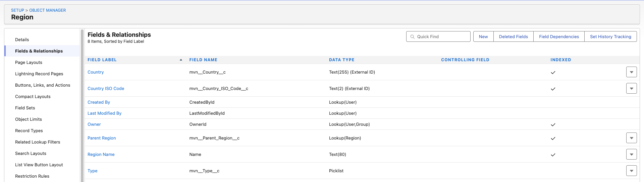Click the New field button
Viewport: 644px width, 182px height.
click(483, 36)
